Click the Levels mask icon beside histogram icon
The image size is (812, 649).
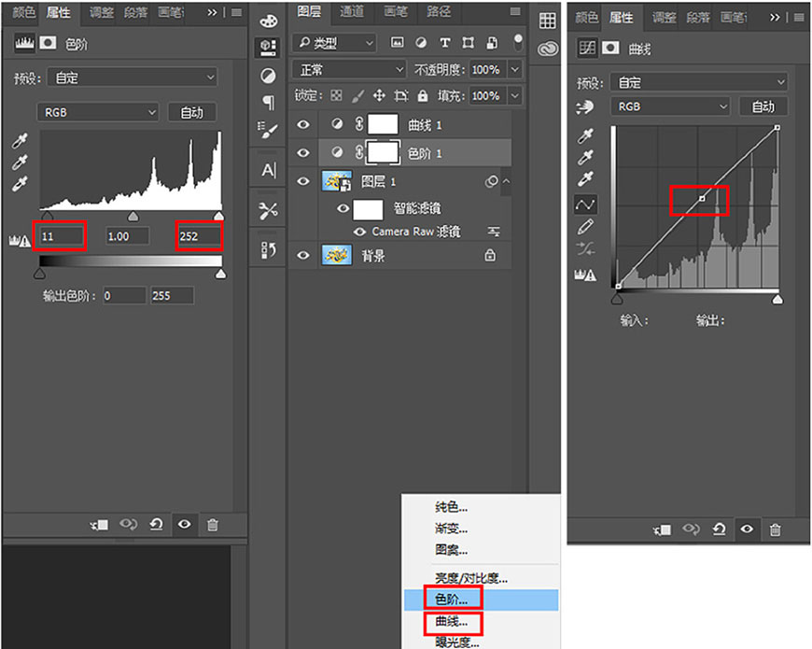pyautogui.click(x=49, y=42)
